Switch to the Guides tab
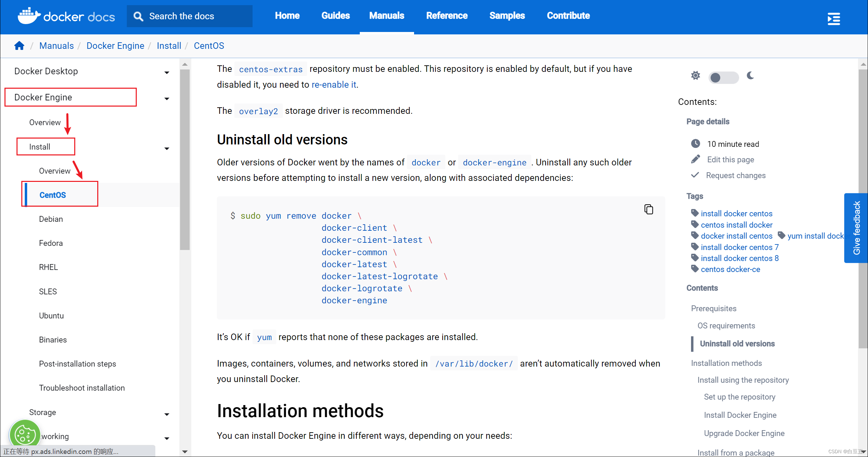The width and height of the screenshot is (868, 457). coord(335,16)
